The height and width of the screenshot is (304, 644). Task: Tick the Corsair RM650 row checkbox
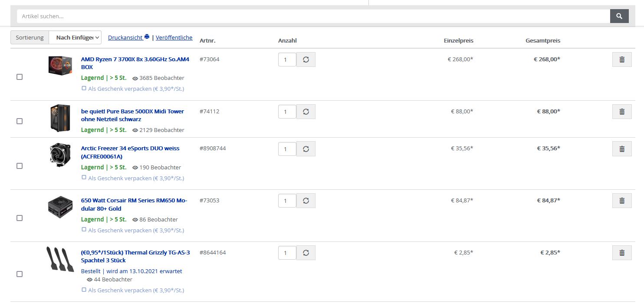click(x=20, y=218)
